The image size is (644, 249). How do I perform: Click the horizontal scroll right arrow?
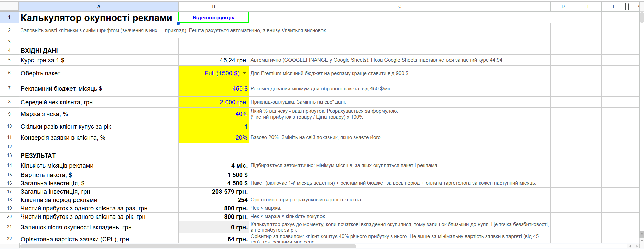(637, 246)
